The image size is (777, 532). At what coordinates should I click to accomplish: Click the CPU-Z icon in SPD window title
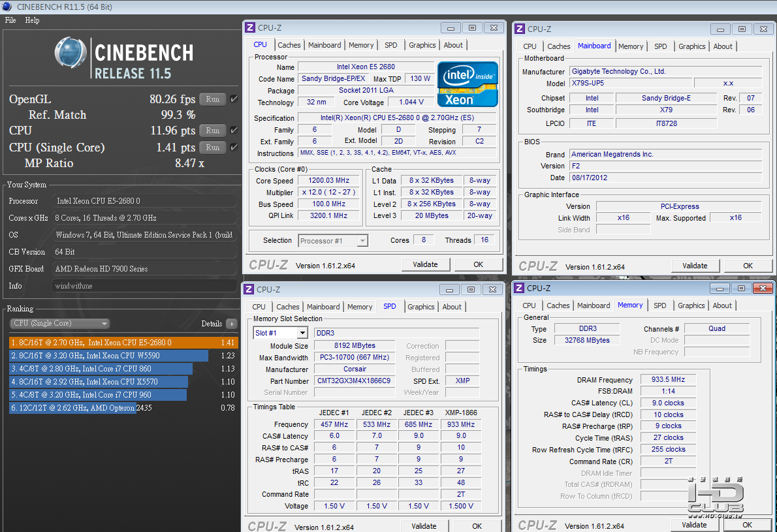[x=249, y=289]
